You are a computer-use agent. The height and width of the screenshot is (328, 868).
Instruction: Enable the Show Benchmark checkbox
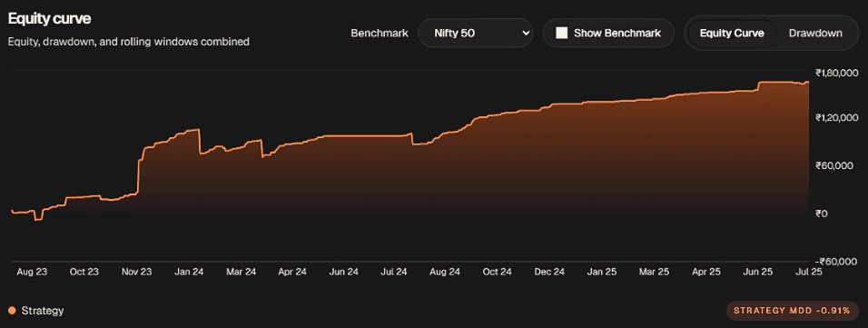click(562, 34)
